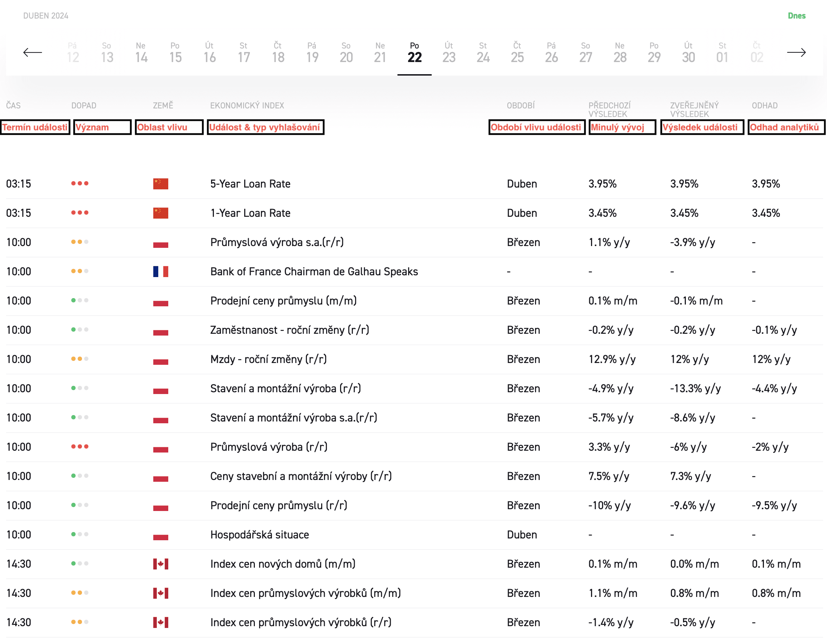Click the ČAS column header
This screenshot has width=827, height=644.
13,105
